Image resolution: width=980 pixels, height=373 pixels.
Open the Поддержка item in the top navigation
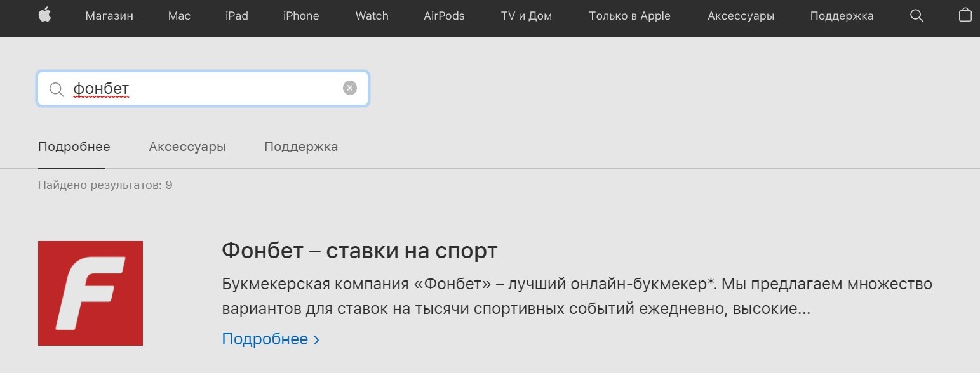[842, 16]
